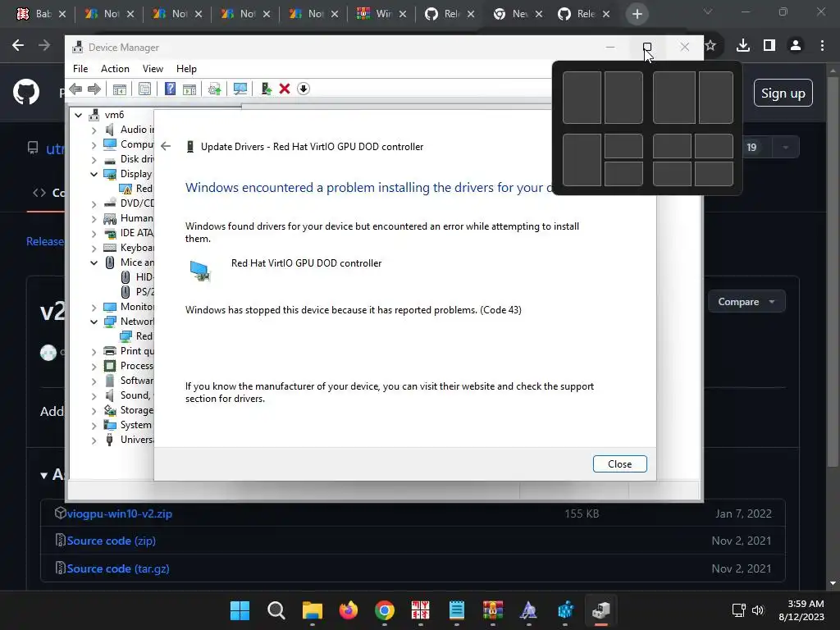840x630 pixels.
Task: Expand the Audio inputs tree node
Action: pyautogui.click(x=94, y=130)
